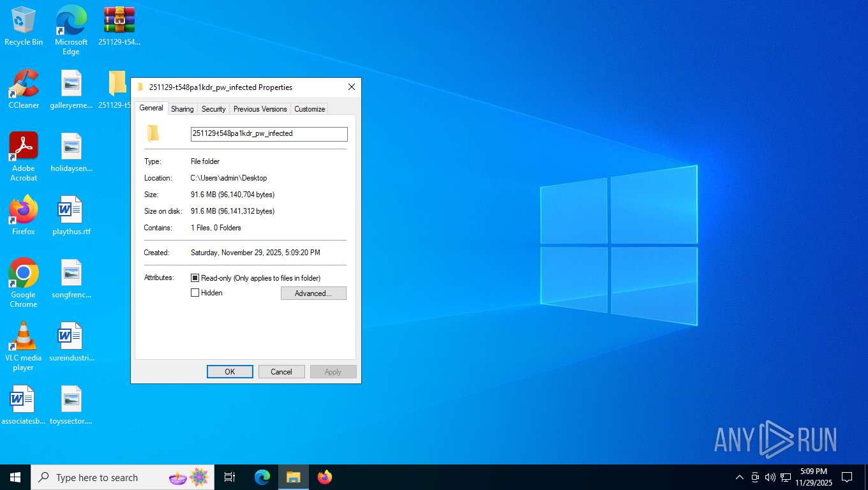This screenshot has height=490, width=868.
Task: Toggle the Read-only attribute checkbox
Action: coord(195,278)
